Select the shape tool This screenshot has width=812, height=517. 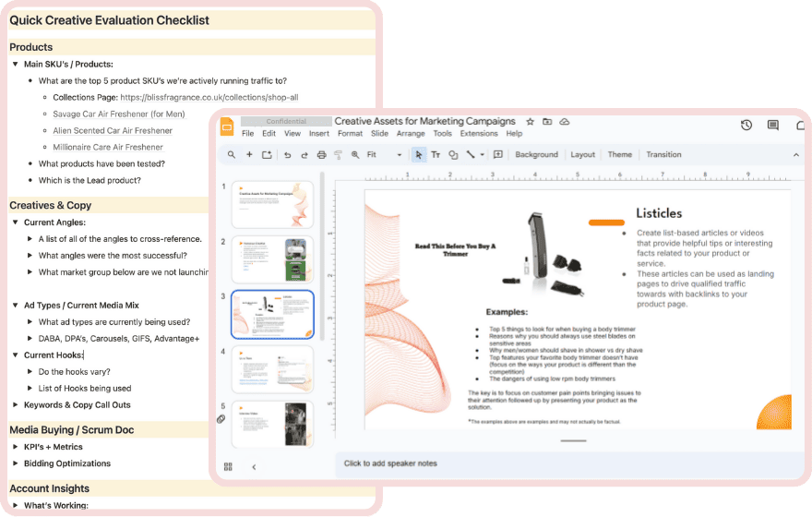(x=453, y=155)
